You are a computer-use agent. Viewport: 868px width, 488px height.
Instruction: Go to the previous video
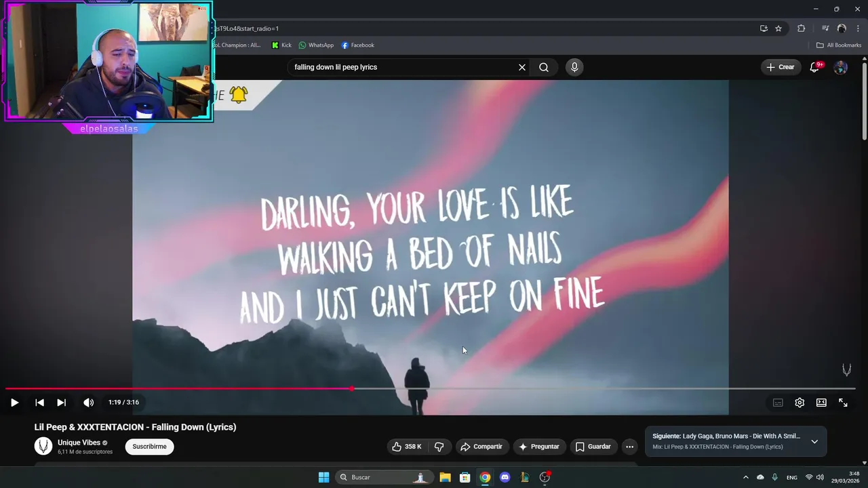[39, 403]
